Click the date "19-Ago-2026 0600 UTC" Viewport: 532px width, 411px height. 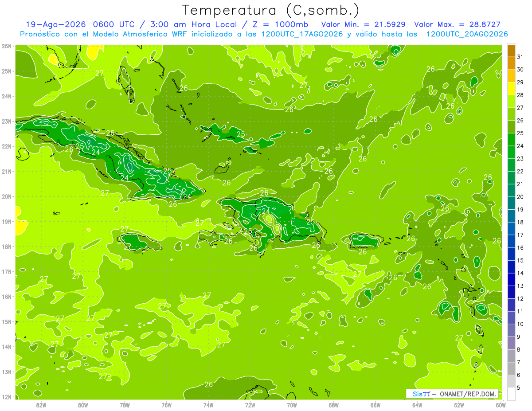click(x=81, y=24)
